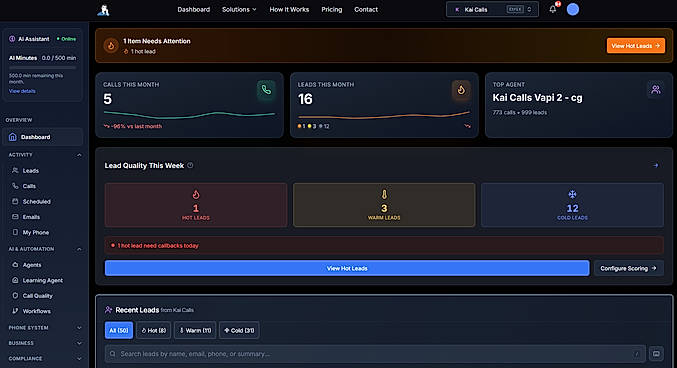
Task: Open How It Works page
Action: (x=289, y=10)
